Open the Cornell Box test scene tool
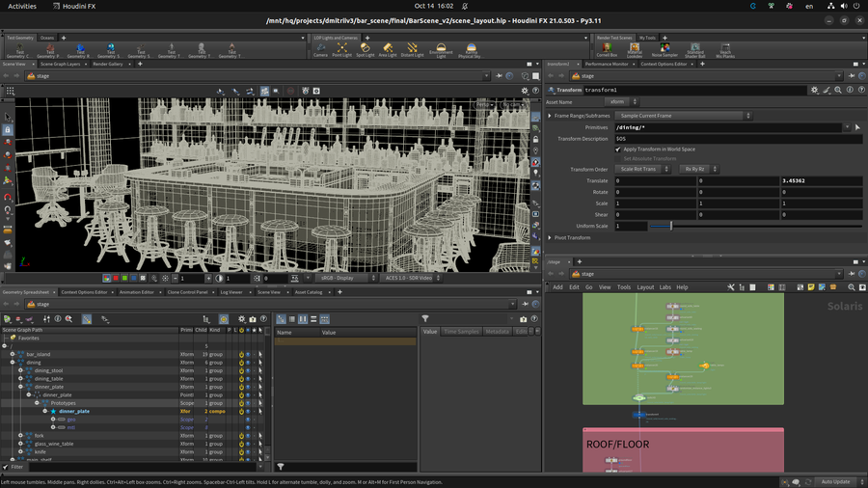This screenshot has width=868, height=488. click(607, 49)
